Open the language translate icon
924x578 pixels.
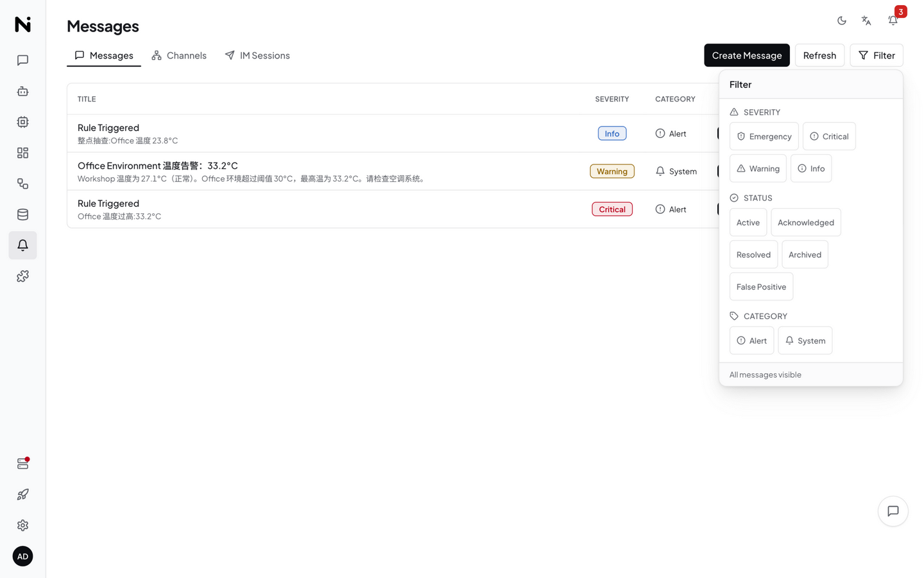click(x=866, y=21)
